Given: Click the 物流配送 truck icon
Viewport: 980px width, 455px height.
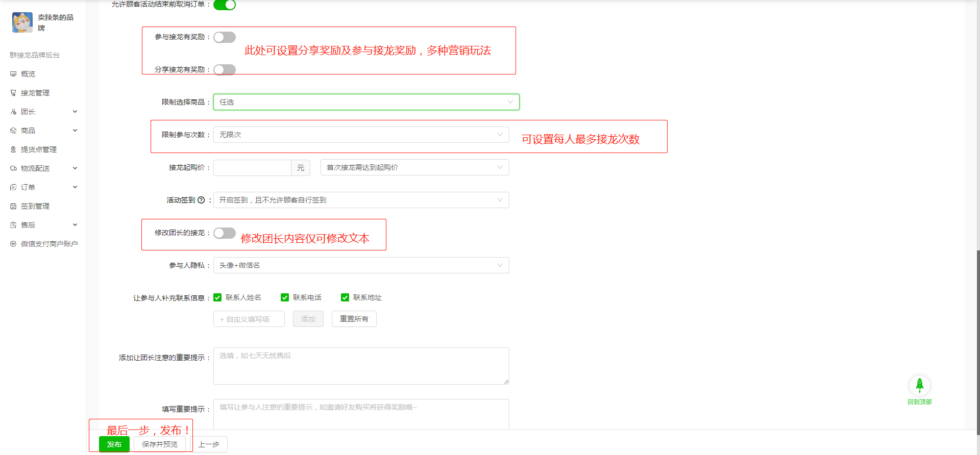Looking at the screenshot, I should tap(13, 168).
